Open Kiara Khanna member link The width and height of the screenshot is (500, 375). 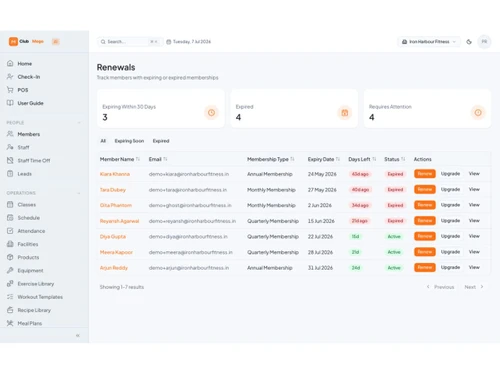(115, 174)
